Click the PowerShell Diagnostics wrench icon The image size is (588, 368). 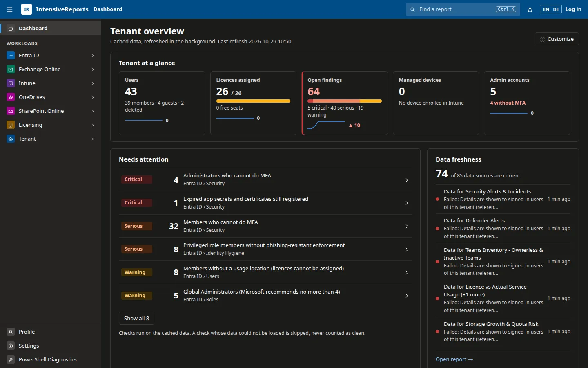pos(11,360)
